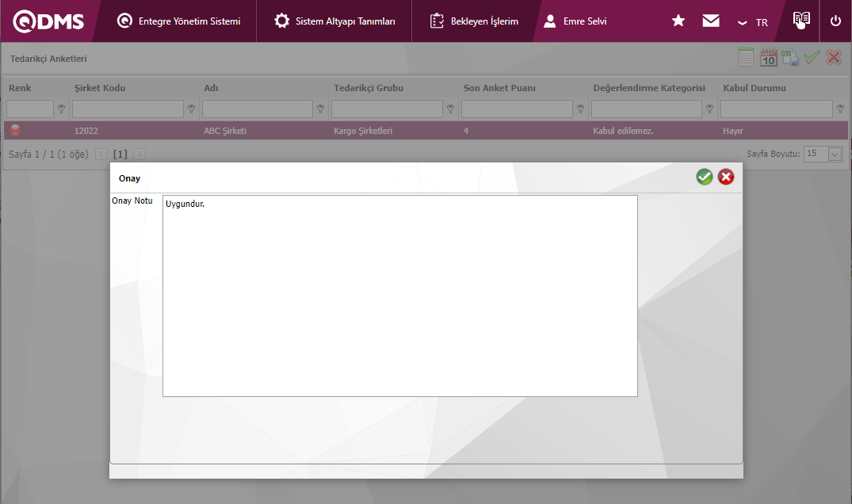
Task: Expand the Sayfa Boyutu dropdown arrow
Action: pos(835,155)
